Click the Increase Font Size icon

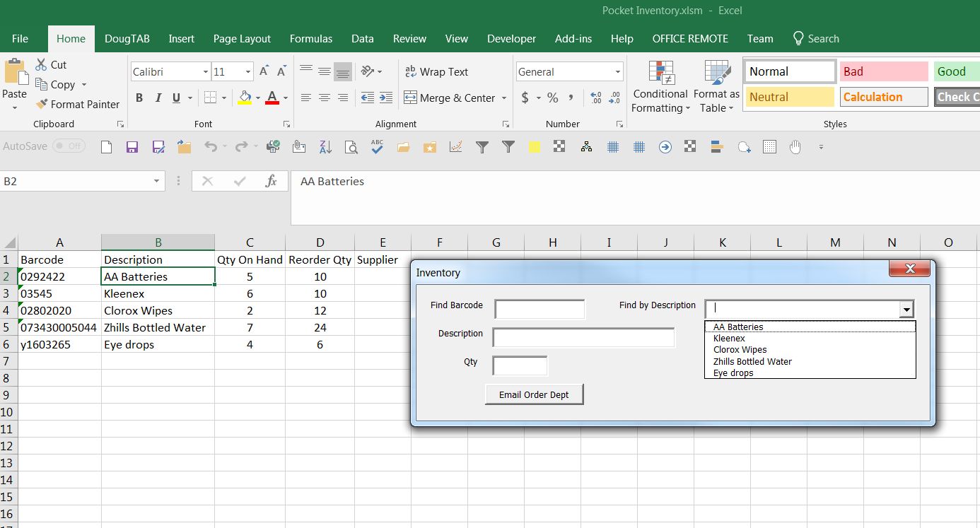click(x=264, y=71)
